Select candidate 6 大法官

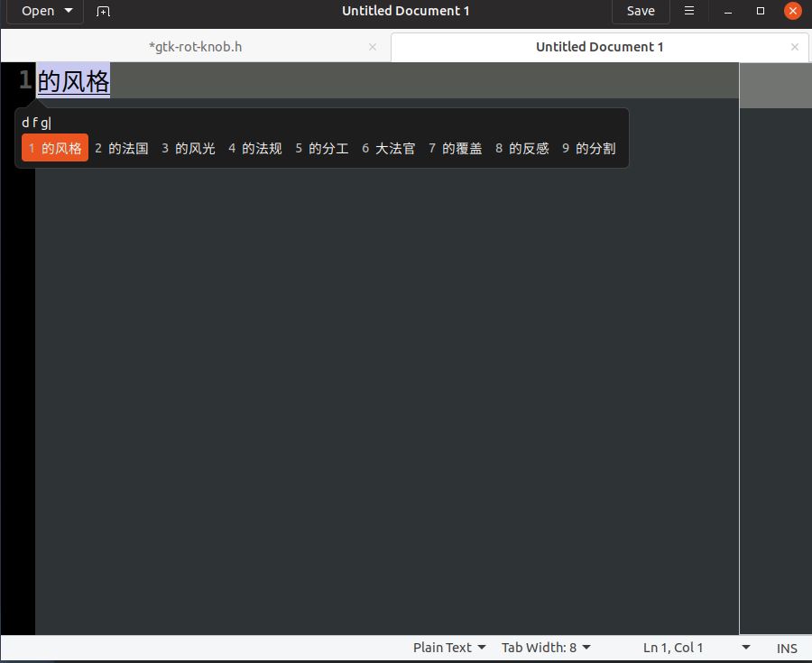389,148
